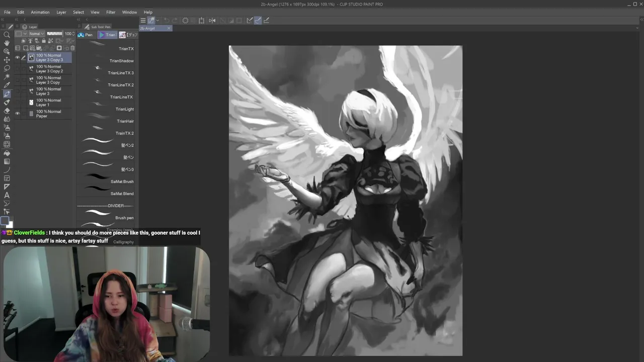Toggle Create layer mask icon
The height and width of the screenshot is (362, 644).
coord(59,48)
